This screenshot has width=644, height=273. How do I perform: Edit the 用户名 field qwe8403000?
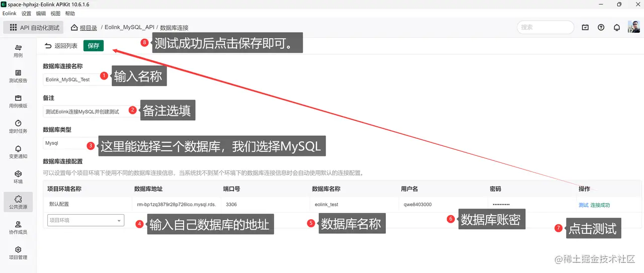(443, 205)
